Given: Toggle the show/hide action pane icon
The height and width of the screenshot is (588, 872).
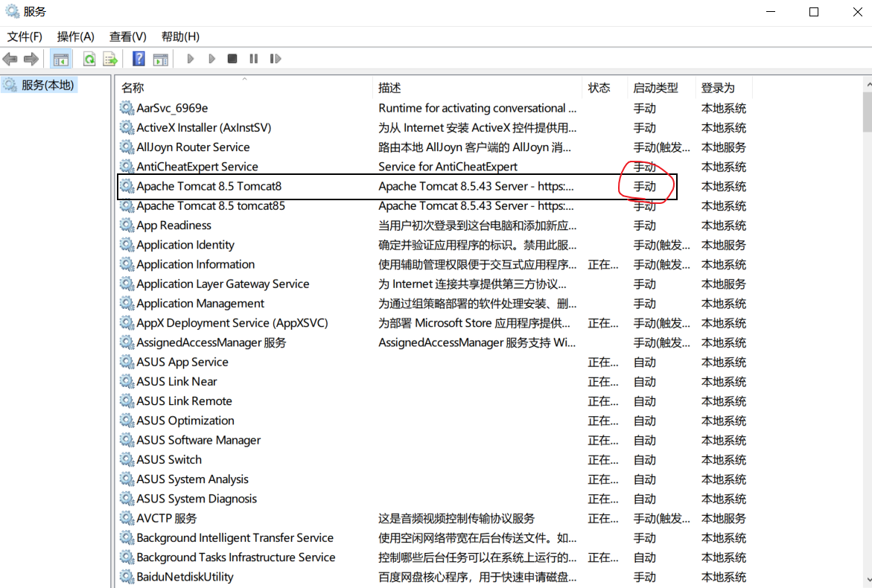Looking at the screenshot, I should click(x=161, y=58).
